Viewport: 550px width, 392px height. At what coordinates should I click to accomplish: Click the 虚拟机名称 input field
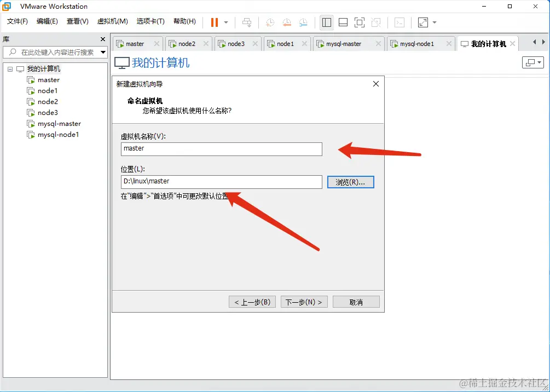point(221,149)
